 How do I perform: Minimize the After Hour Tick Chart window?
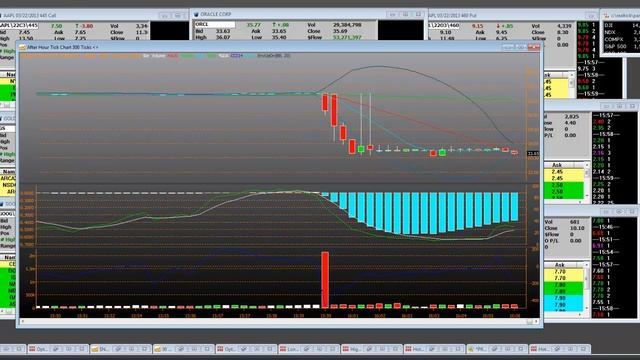pos(508,47)
